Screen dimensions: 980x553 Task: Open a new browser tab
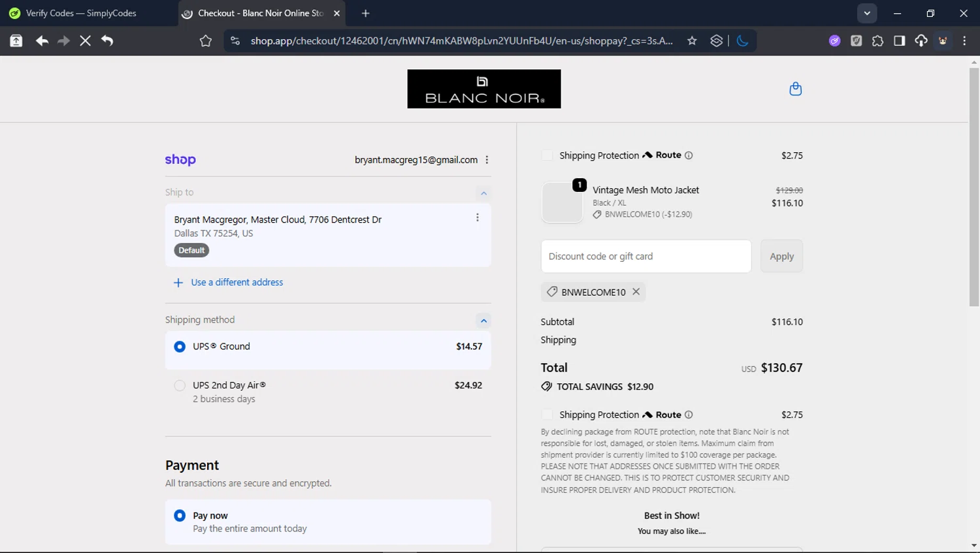click(x=365, y=13)
